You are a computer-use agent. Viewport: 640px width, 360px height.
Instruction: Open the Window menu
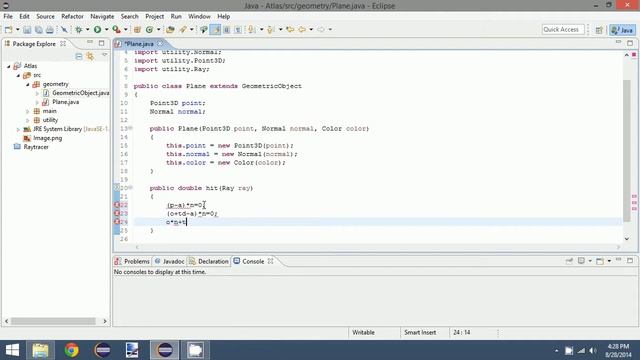pyautogui.click(x=199, y=16)
